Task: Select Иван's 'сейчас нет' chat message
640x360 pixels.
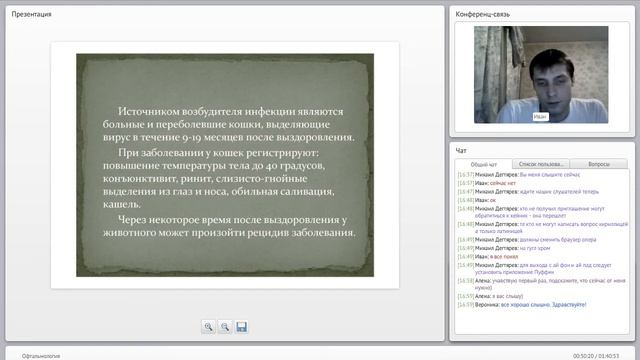Action: [487, 183]
